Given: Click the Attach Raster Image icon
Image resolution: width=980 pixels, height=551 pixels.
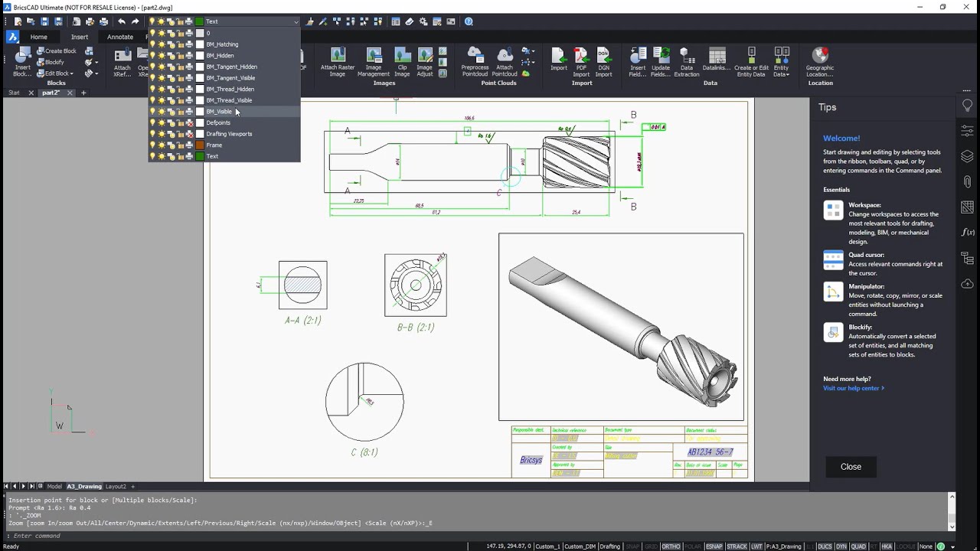Looking at the screenshot, I should 338,61.
